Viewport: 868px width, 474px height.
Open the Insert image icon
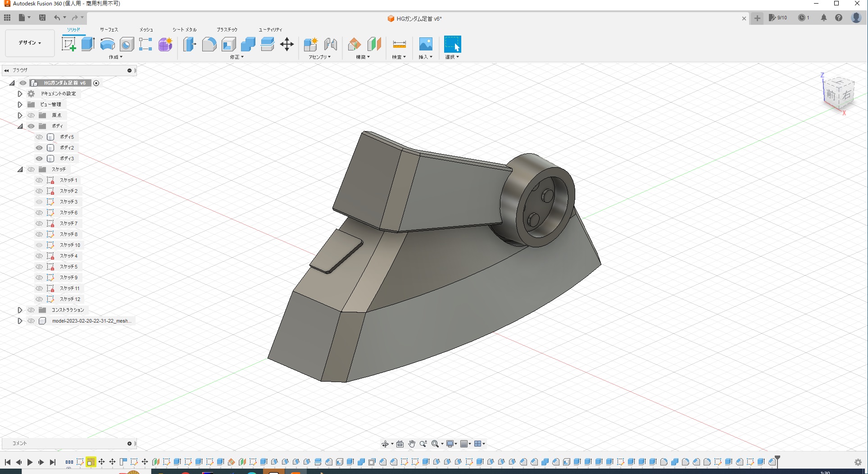click(425, 44)
